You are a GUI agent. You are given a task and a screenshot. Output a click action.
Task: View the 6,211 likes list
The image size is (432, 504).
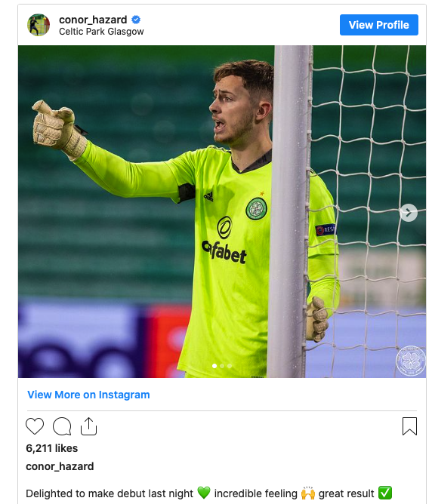(52, 448)
